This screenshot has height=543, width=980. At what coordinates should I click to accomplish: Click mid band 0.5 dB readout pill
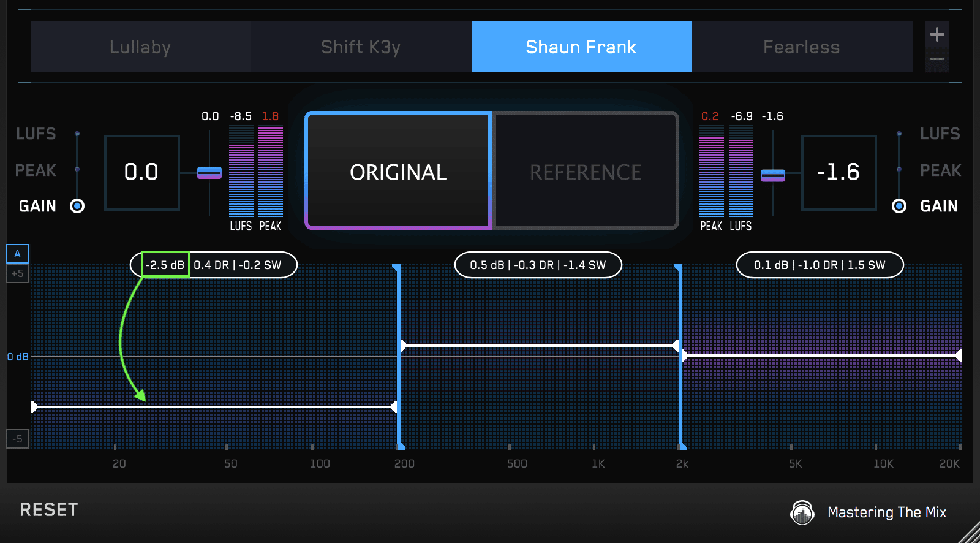[x=538, y=265]
